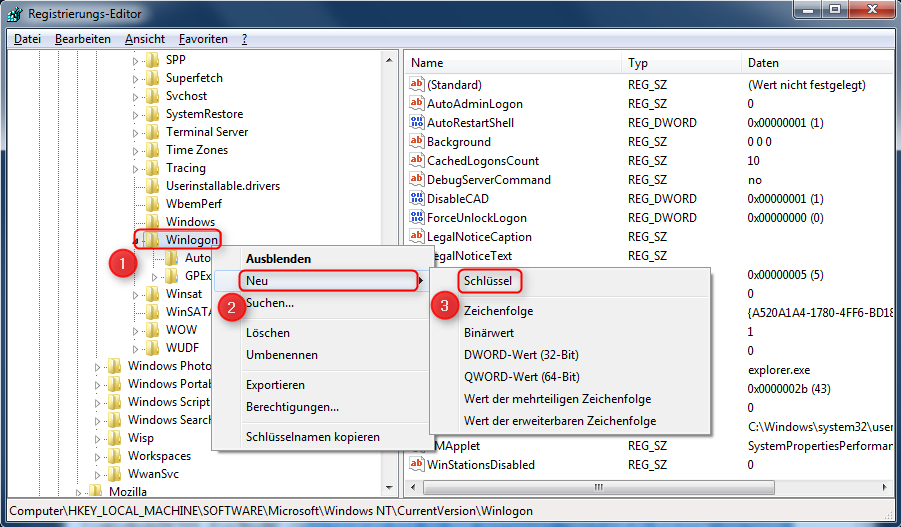Select the Winlogon key in tree
This screenshot has width=901, height=527.
(x=191, y=240)
